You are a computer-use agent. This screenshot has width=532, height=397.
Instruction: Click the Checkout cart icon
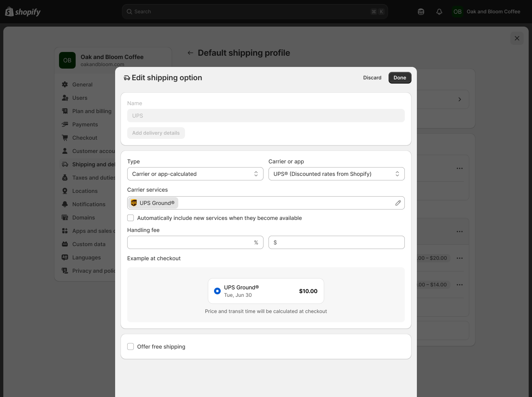[65, 138]
